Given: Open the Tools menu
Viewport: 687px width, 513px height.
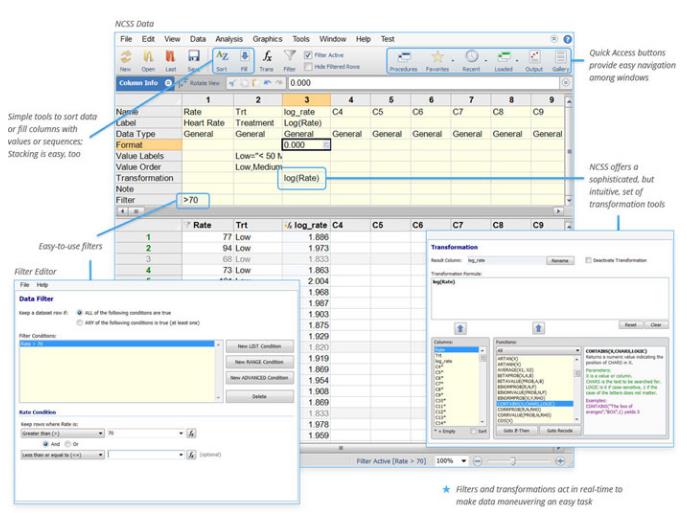Looking at the screenshot, I should click(x=301, y=39).
